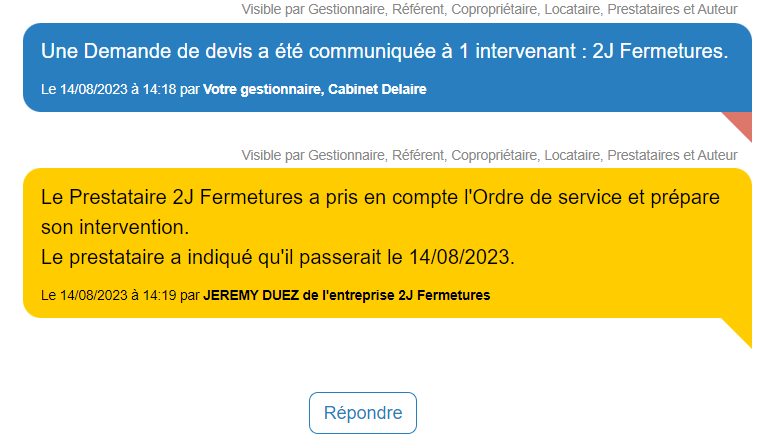778x445 pixels.
Task: Click the visibility label above the yellow message
Action: coord(489,155)
